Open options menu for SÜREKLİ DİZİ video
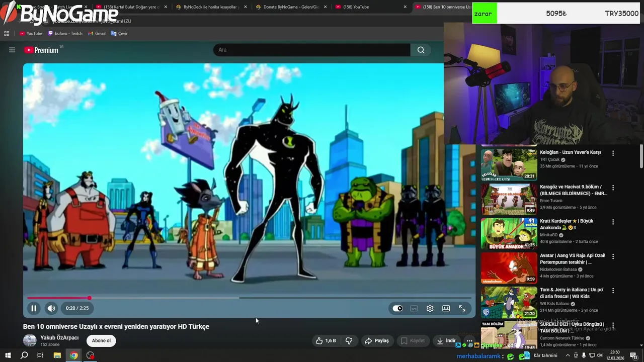 [x=613, y=325]
